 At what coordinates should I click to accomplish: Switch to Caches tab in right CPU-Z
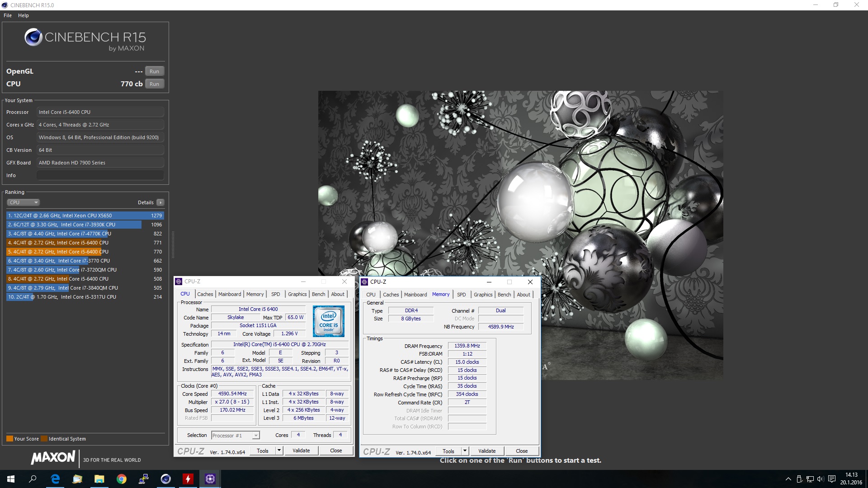pos(391,295)
